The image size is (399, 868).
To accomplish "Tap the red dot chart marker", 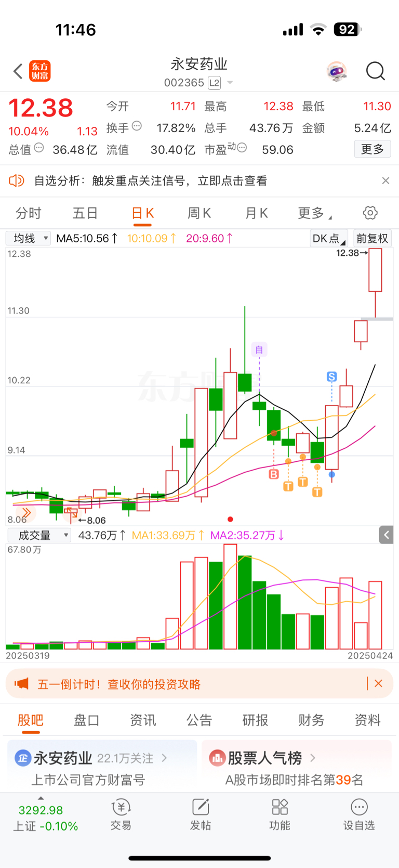I will click(230, 519).
